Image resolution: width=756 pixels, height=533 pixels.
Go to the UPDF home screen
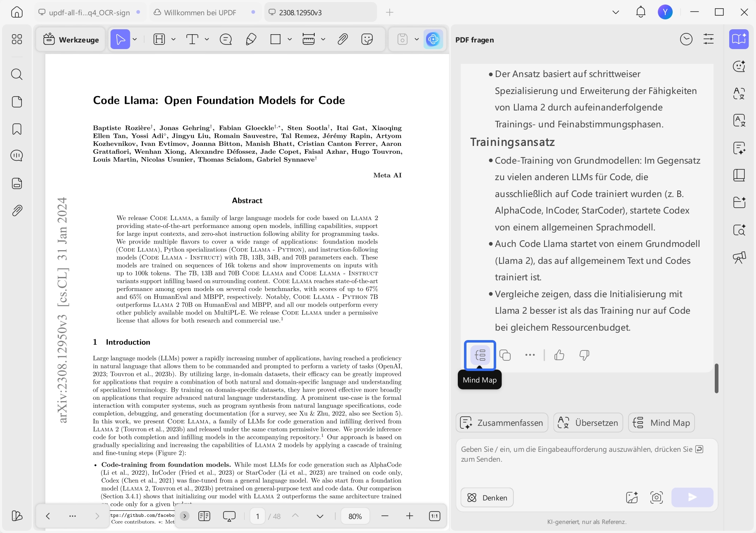pos(17,12)
